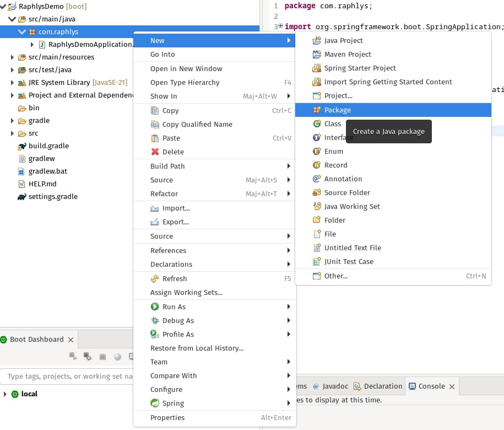
Task: Open the Declaration tab
Action: click(382, 386)
